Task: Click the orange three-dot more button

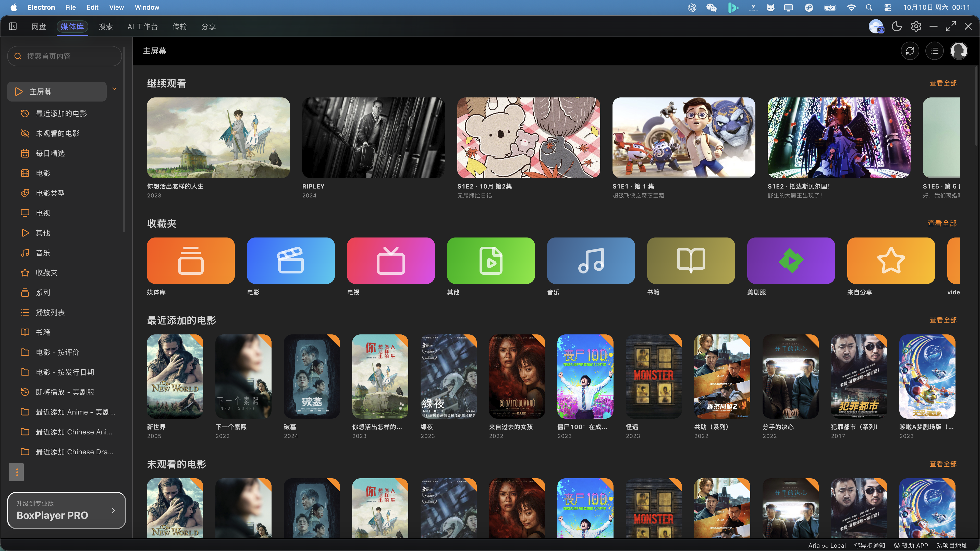Action: 16,472
